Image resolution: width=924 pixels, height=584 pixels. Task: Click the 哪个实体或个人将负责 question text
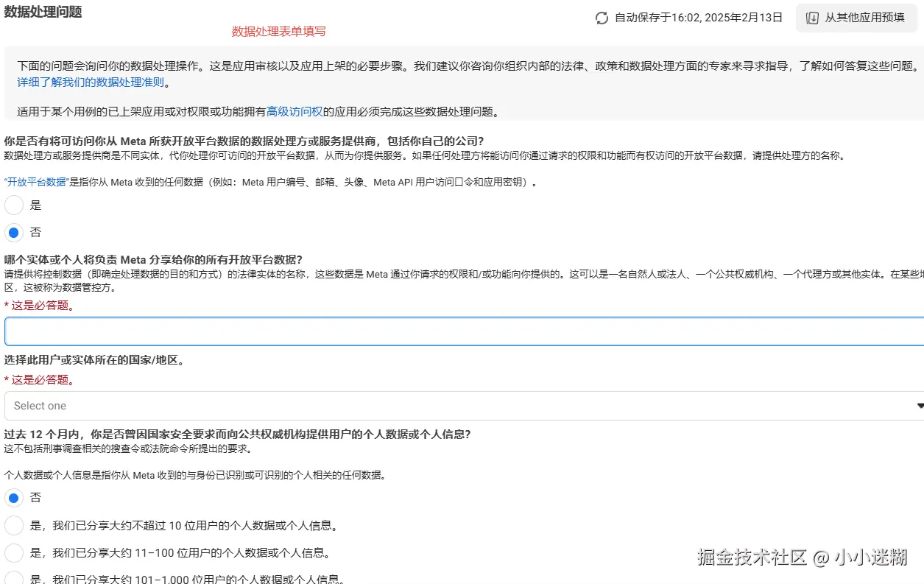(153, 259)
